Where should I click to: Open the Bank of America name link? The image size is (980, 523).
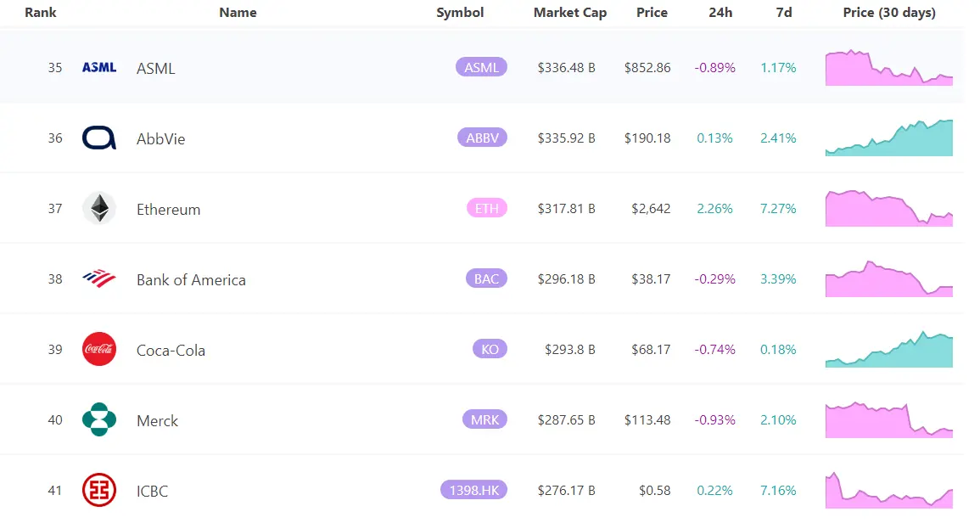tap(191, 279)
